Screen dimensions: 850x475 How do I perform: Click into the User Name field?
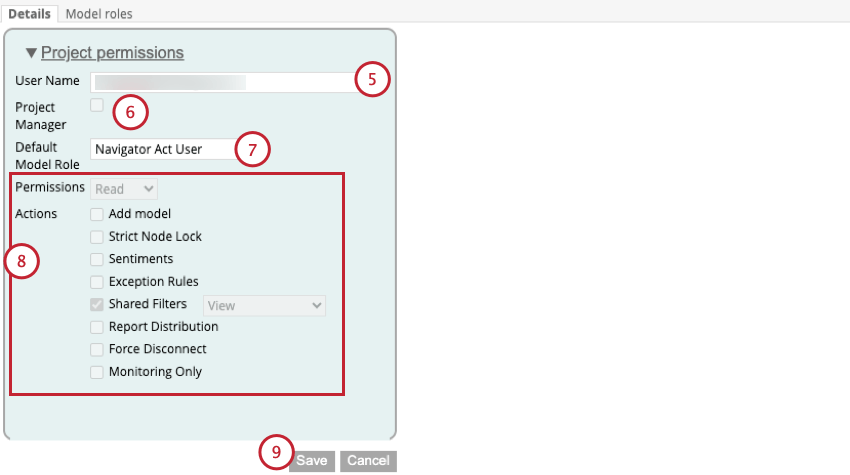tap(225, 82)
